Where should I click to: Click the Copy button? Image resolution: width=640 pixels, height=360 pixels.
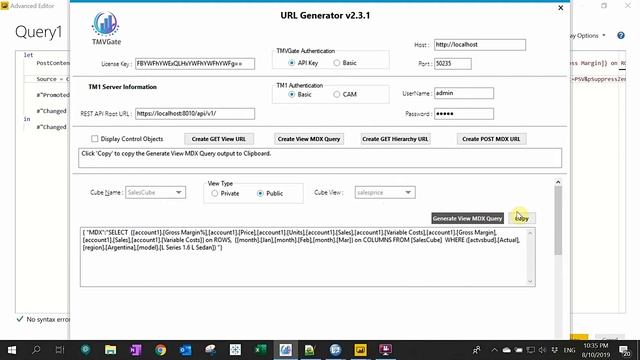tap(522, 218)
